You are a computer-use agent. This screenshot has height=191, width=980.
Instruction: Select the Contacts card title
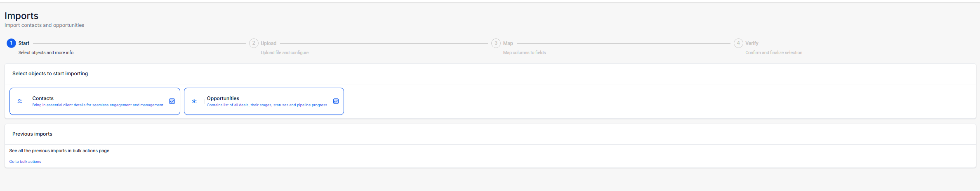[x=43, y=98]
